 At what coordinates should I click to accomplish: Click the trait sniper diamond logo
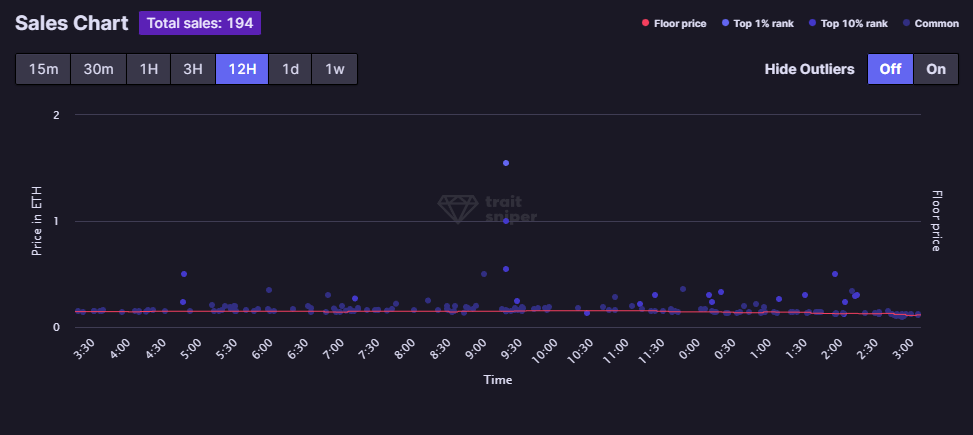459,208
